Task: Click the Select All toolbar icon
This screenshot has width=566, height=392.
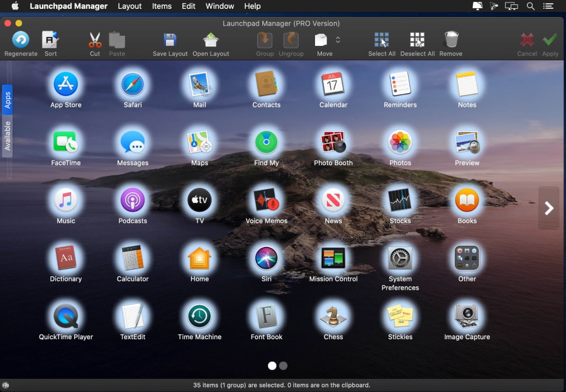Action: 382,40
